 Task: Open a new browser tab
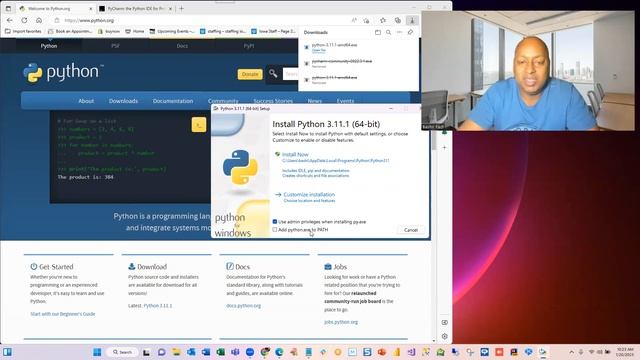[182, 8]
